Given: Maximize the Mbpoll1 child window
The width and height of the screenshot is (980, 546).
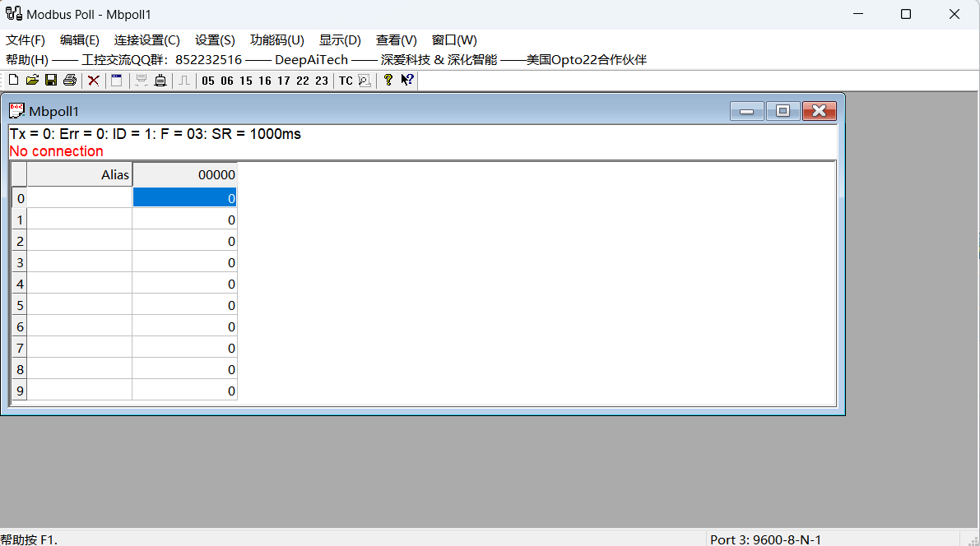Looking at the screenshot, I should [x=783, y=111].
